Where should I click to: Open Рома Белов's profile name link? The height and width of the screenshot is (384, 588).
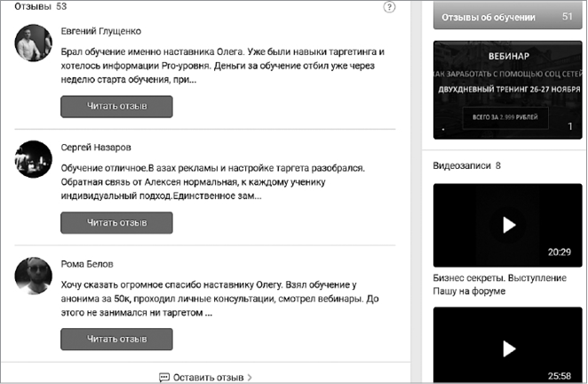tap(87, 263)
